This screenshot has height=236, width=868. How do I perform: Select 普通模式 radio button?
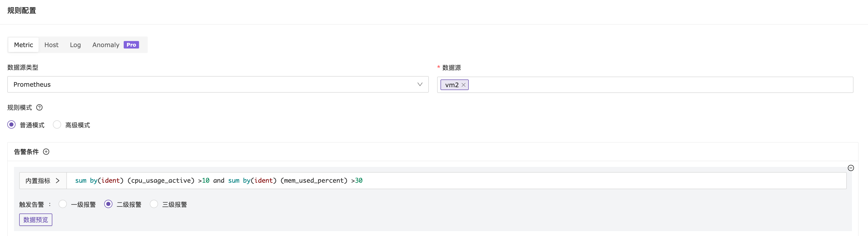(x=11, y=124)
